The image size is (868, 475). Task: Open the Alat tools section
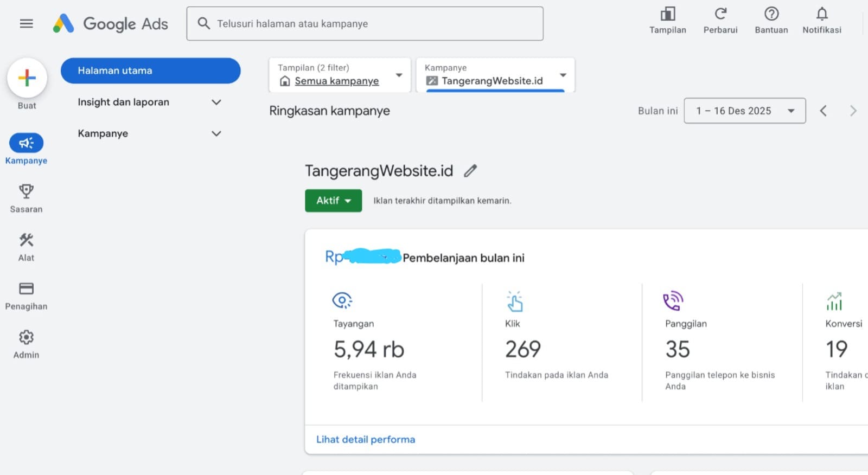tap(26, 241)
